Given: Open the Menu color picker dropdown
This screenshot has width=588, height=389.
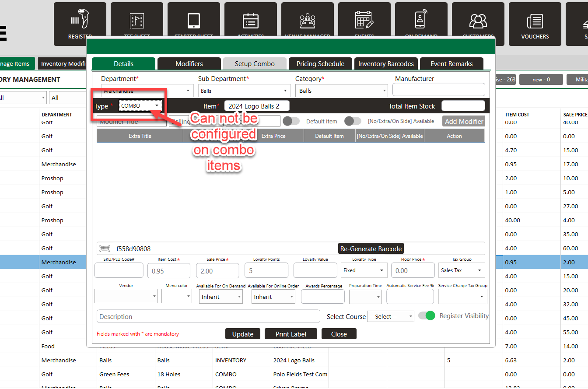Looking at the screenshot, I should [177, 297].
